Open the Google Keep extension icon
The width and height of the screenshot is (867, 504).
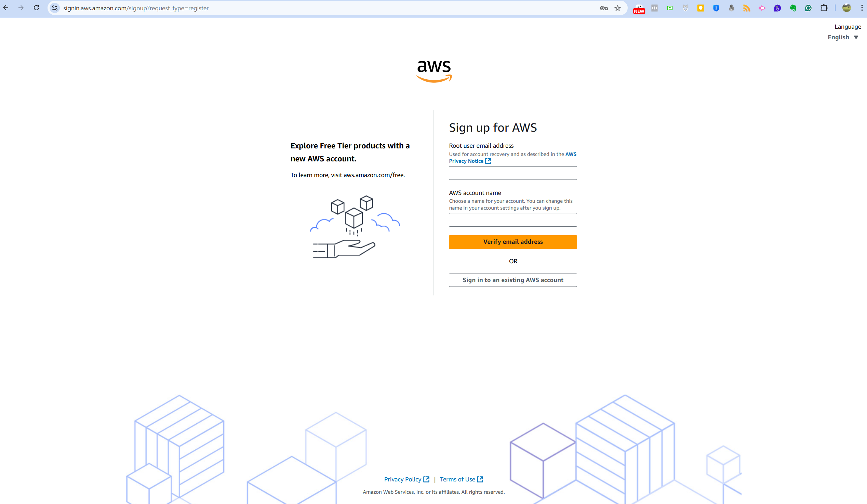[701, 8]
